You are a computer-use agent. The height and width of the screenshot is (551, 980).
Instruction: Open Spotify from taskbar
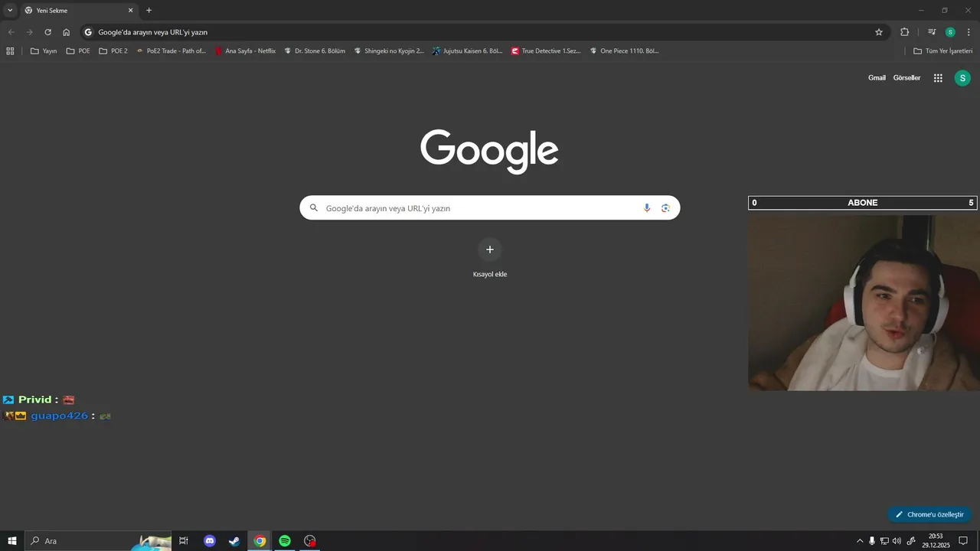pos(285,541)
